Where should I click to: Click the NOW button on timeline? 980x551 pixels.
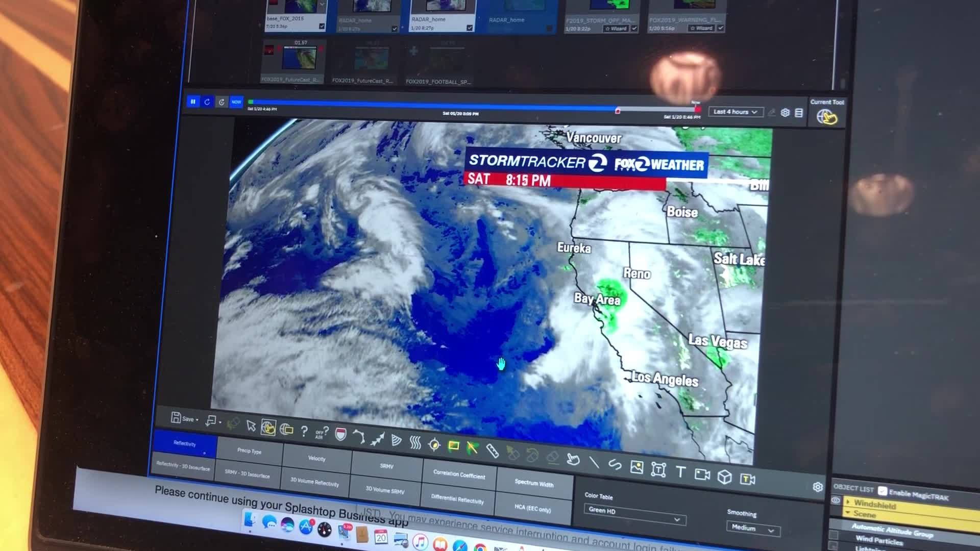236,102
